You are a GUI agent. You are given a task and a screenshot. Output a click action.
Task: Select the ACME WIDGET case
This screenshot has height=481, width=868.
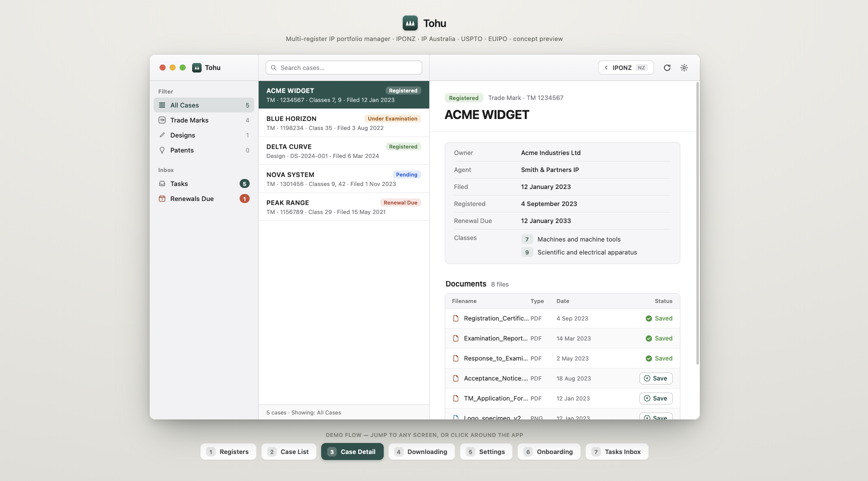[344, 95]
